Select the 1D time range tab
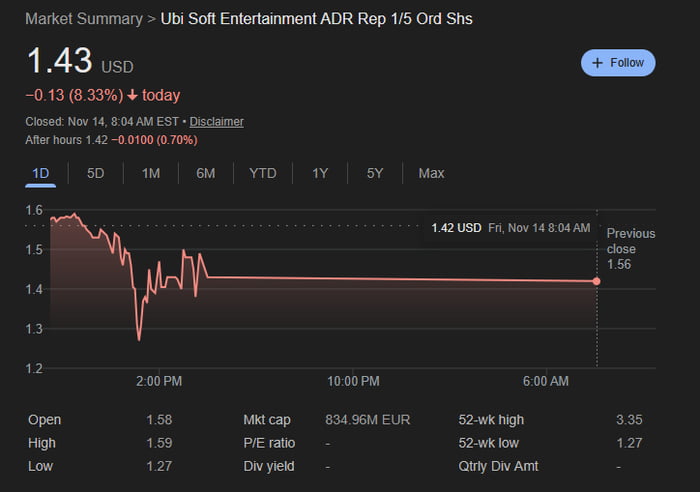 [41, 173]
